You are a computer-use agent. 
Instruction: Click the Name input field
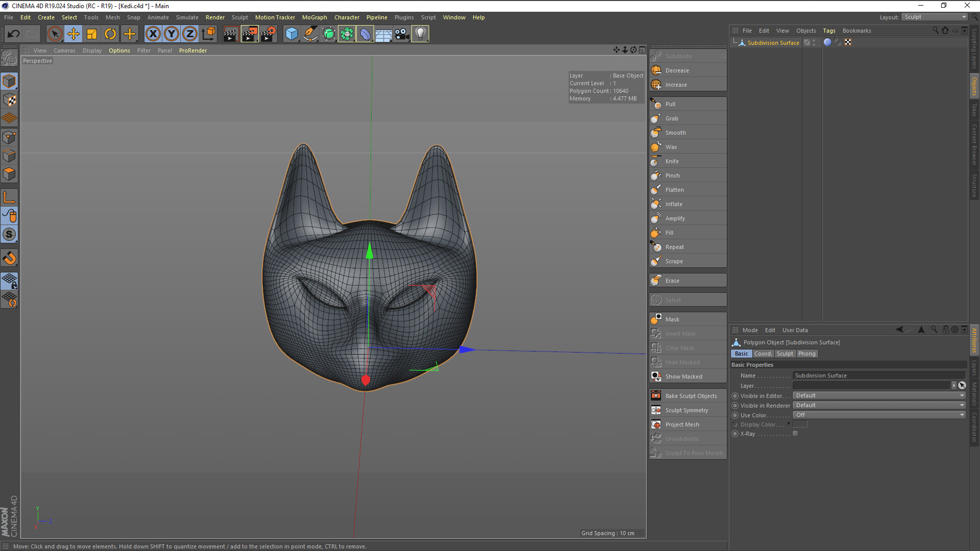click(x=878, y=375)
